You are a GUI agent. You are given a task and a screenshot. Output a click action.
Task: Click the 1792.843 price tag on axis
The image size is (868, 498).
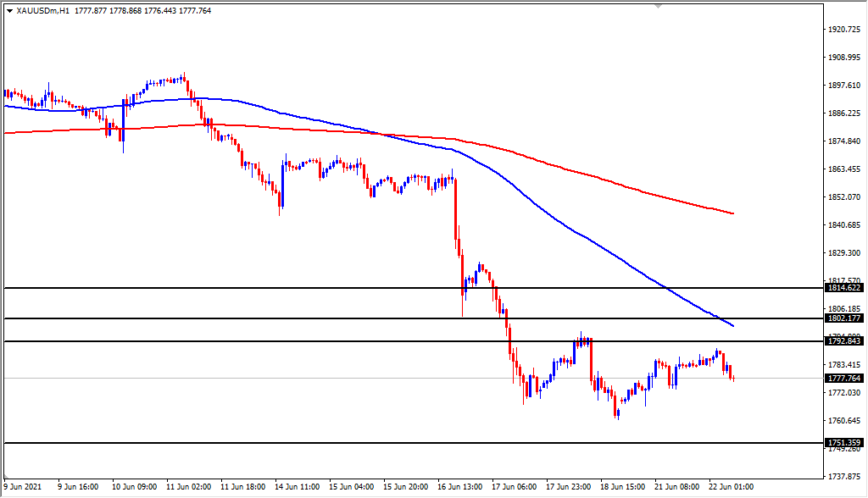click(x=843, y=341)
